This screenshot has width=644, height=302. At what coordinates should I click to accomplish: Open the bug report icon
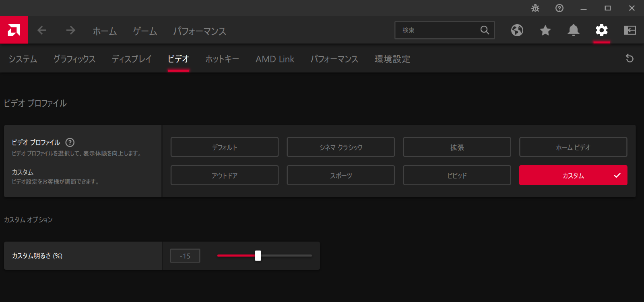(x=535, y=8)
